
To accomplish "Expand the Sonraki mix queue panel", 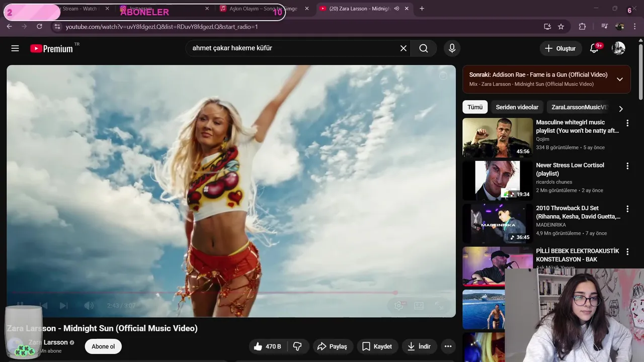I will pyautogui.click(x=620, y=79).
